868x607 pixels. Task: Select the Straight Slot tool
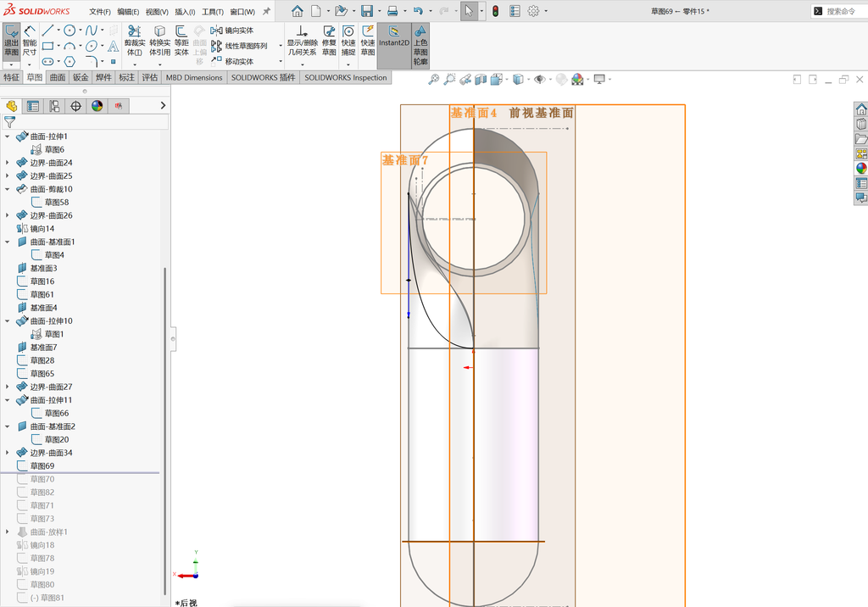coord(47,62)
